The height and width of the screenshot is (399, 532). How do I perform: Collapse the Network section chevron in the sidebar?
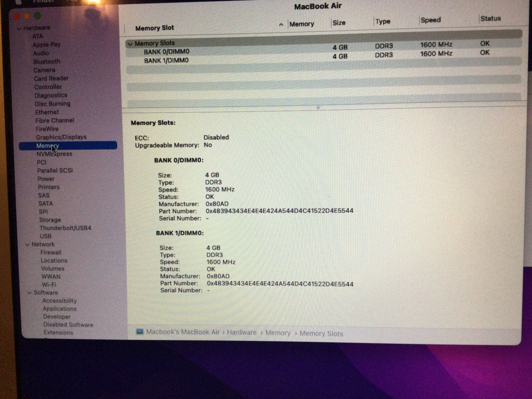click(x=27, y=245)
